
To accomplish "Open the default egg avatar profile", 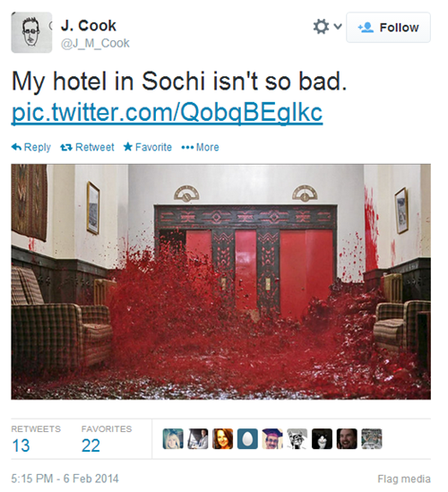I will pos(247,438).
